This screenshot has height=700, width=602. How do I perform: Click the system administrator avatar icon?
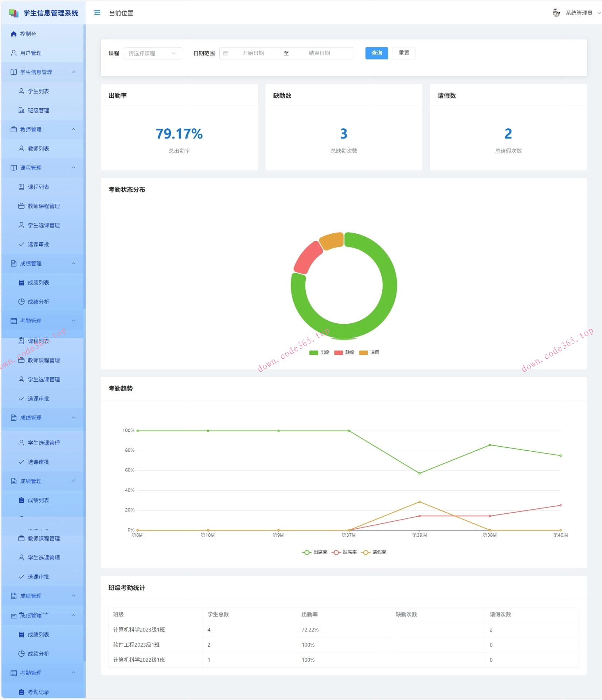(556, 13)
